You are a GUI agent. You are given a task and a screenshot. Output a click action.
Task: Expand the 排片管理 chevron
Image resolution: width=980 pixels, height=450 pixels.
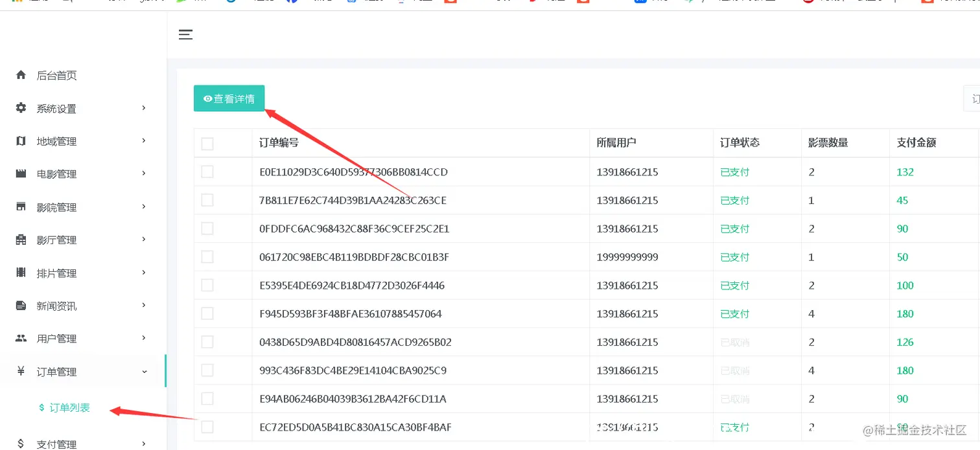[144, 273]
